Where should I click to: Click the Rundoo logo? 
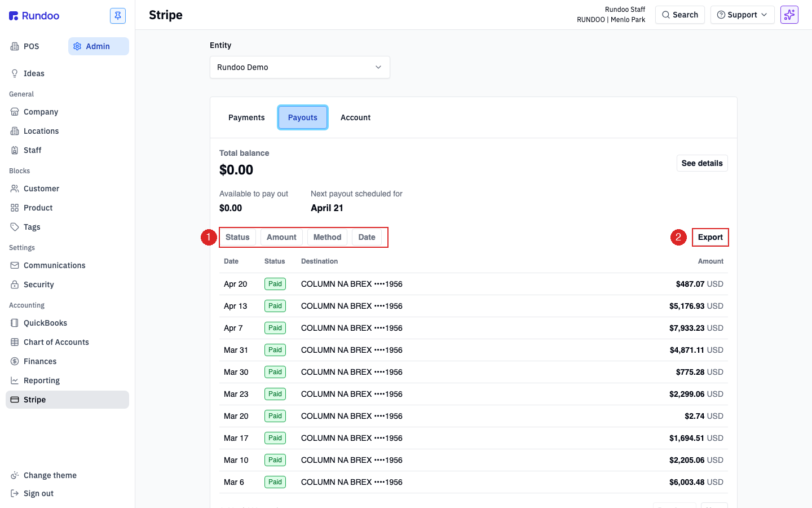(x=34, y=16)
